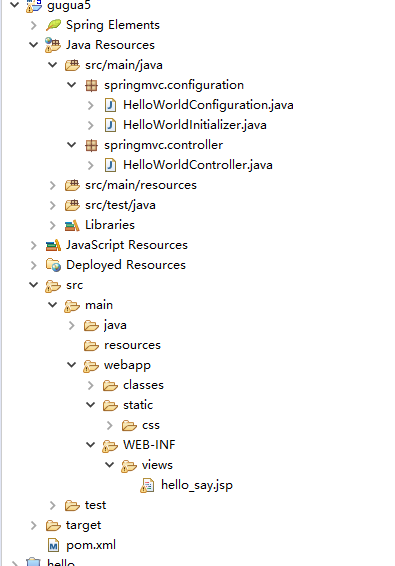The height and width of the screenshot is (566, 395).
Task: Expand the src/test/java node
Action: pyautogui.click(x=53, y=206)
